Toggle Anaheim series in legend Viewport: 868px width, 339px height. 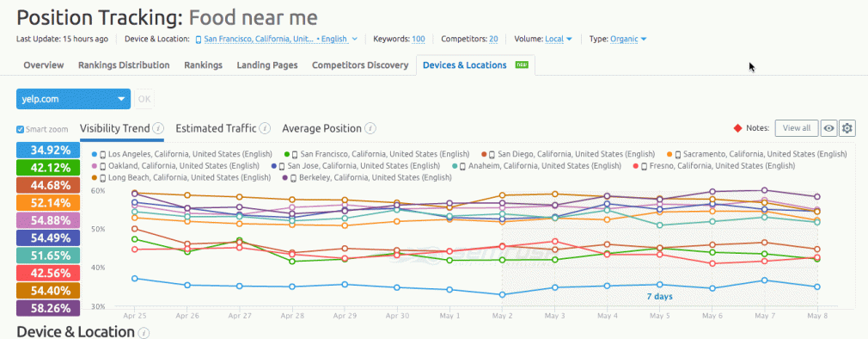point(537,165)
